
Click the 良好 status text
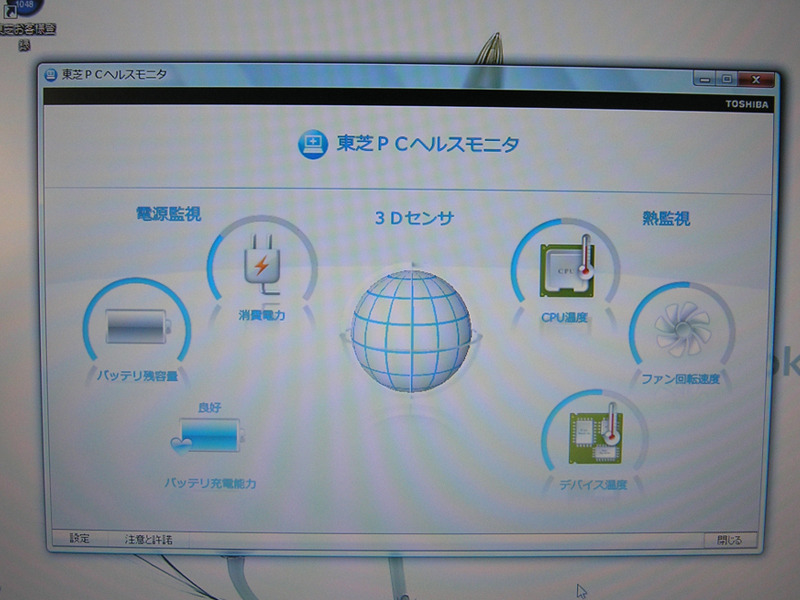pyautogui.click(x=209, y=407)
